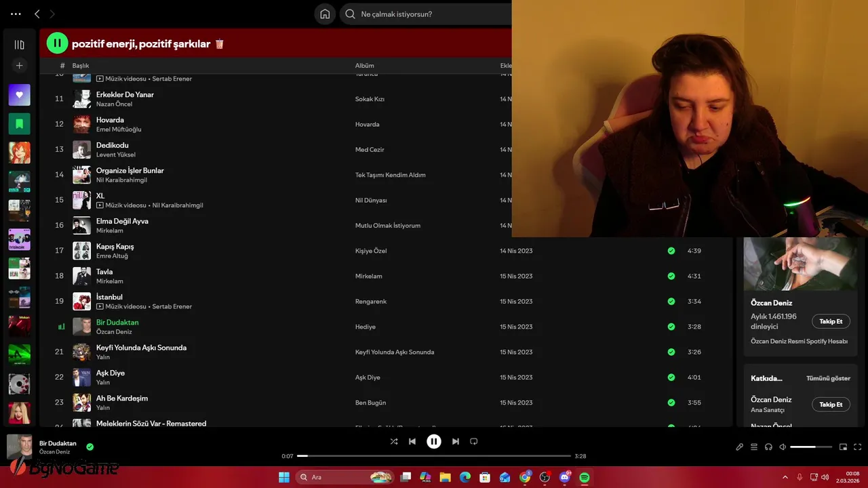The width and height of the screenshot is (868, 488).
Task: Open Elma Değil Ayva title
Action: [x=122, y=221]
